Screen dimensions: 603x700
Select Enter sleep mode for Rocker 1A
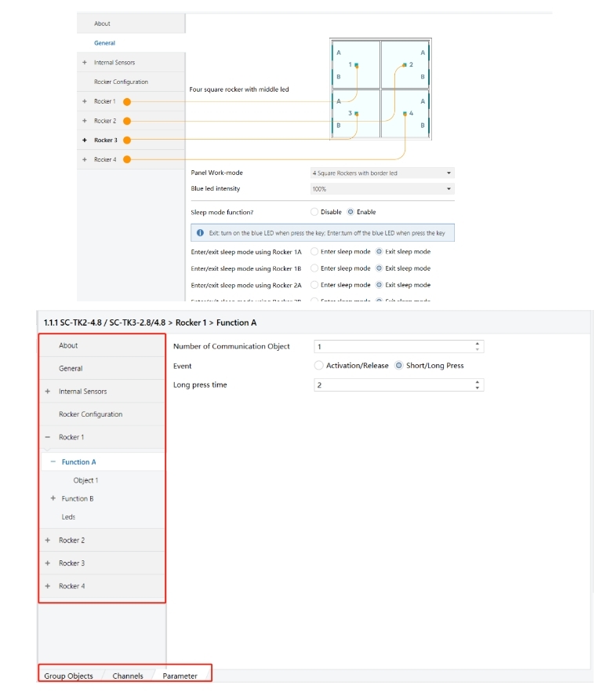[314, 252]
